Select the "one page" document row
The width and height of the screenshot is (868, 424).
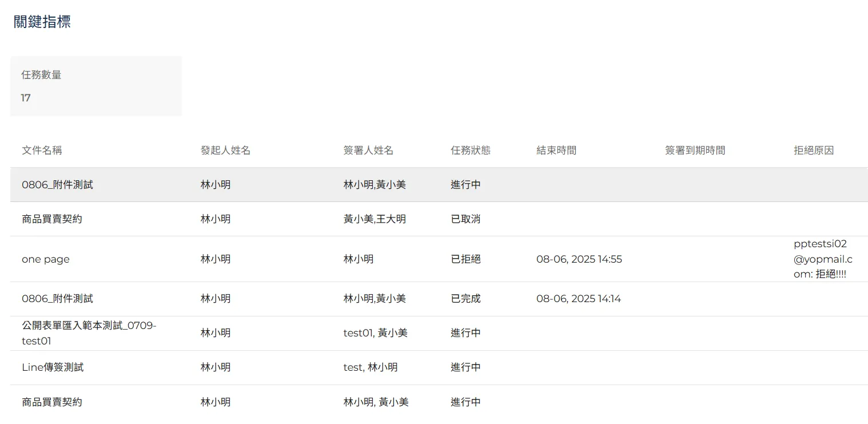pyautogui.click(x=46, y=259)
